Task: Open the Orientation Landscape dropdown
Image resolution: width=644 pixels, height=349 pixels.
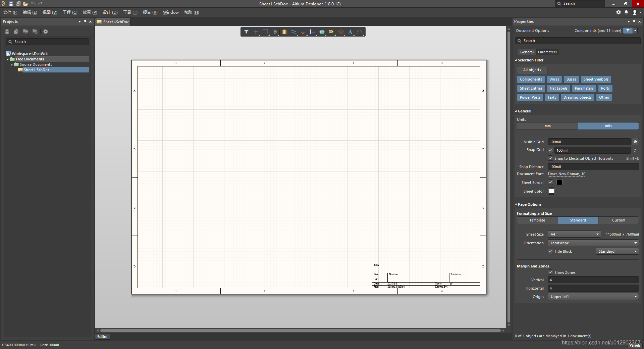Action: pos(593,243)
